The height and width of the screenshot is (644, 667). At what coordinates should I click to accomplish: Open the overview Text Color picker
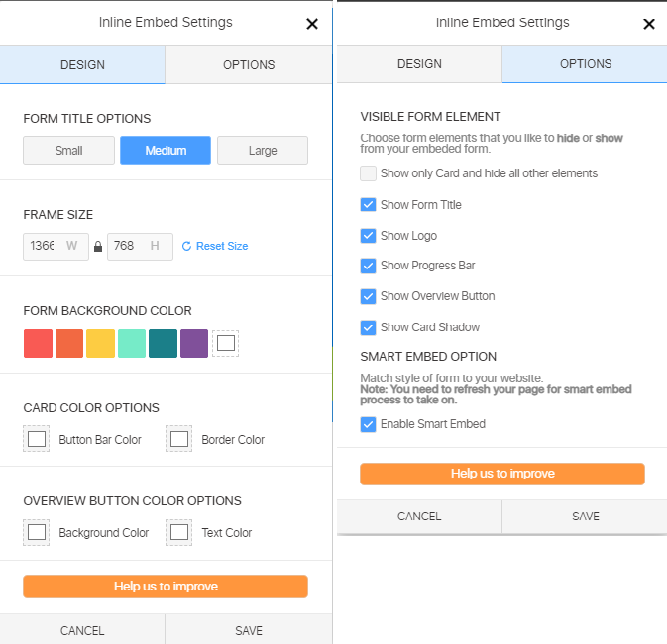pos(179,532)
